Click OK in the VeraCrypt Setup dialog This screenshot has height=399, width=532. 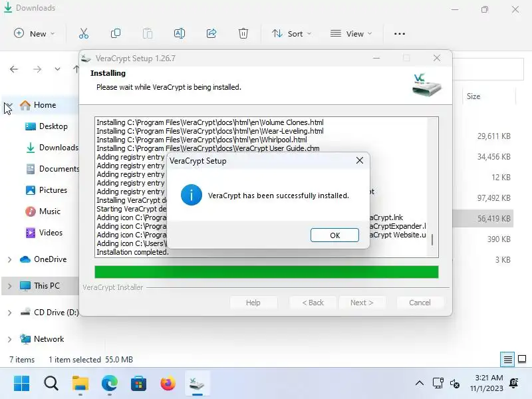[x=334, y=235]
